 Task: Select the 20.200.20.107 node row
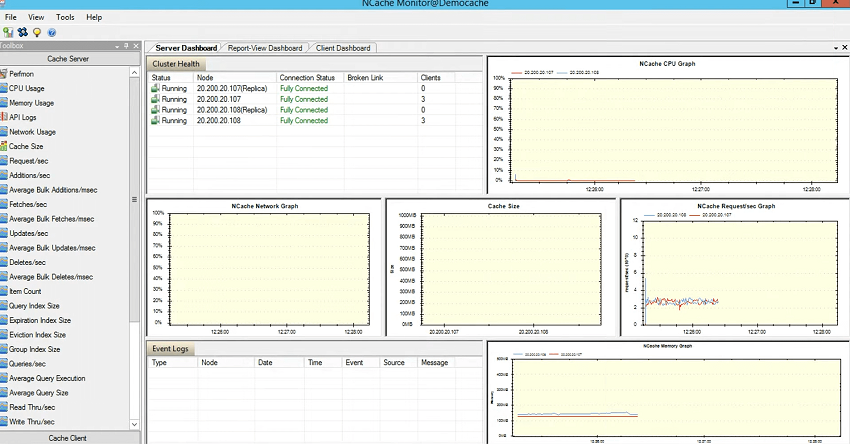pyautogui.click(x=314, y=99)
